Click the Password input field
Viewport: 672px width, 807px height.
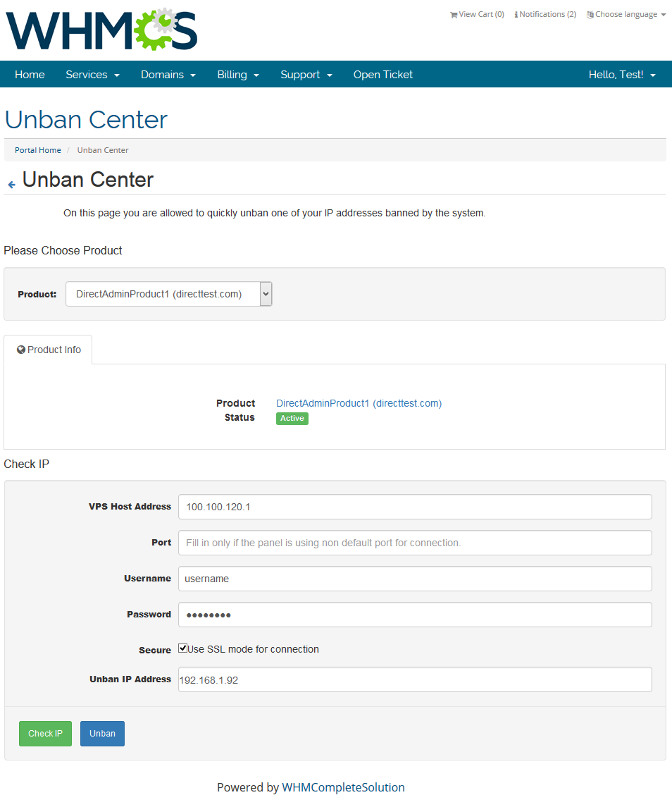pos(415,615)
